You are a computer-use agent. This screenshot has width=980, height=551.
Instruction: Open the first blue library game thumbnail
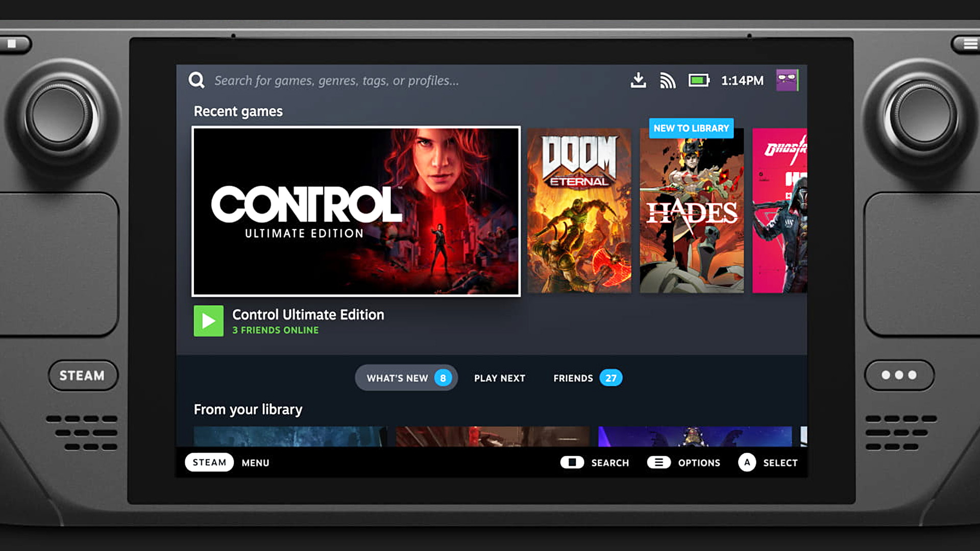290,437
